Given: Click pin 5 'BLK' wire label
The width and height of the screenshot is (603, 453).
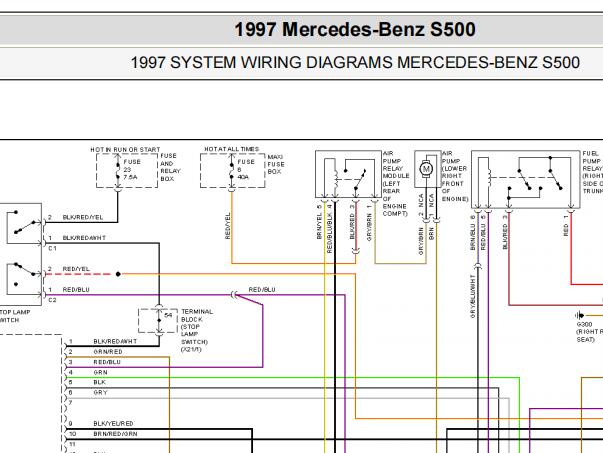Looking at the screenshot, I should click(99, 382).
